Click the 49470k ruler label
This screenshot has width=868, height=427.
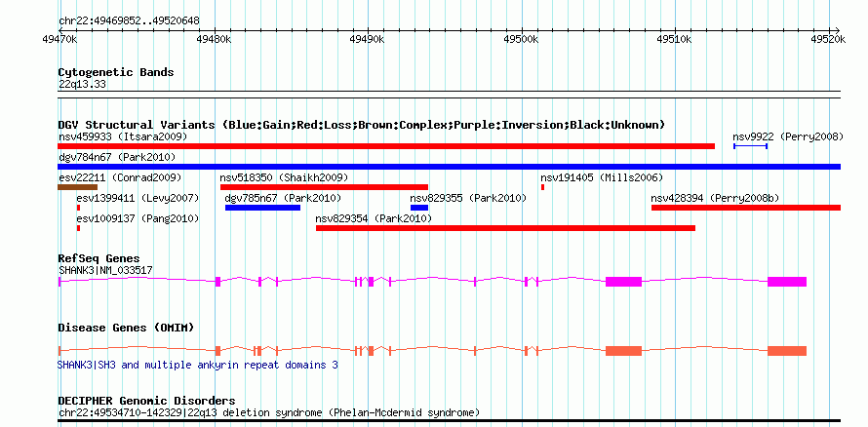[x=59, y=39]
